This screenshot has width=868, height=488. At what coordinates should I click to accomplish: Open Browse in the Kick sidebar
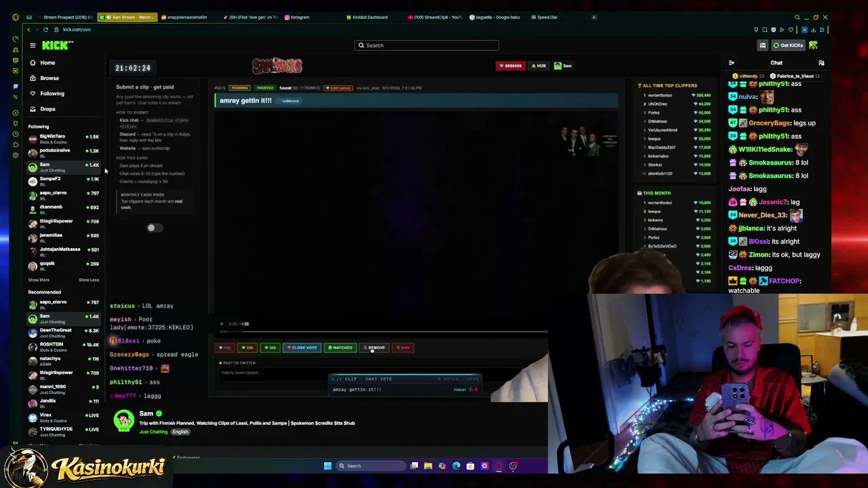coord(44,78)
